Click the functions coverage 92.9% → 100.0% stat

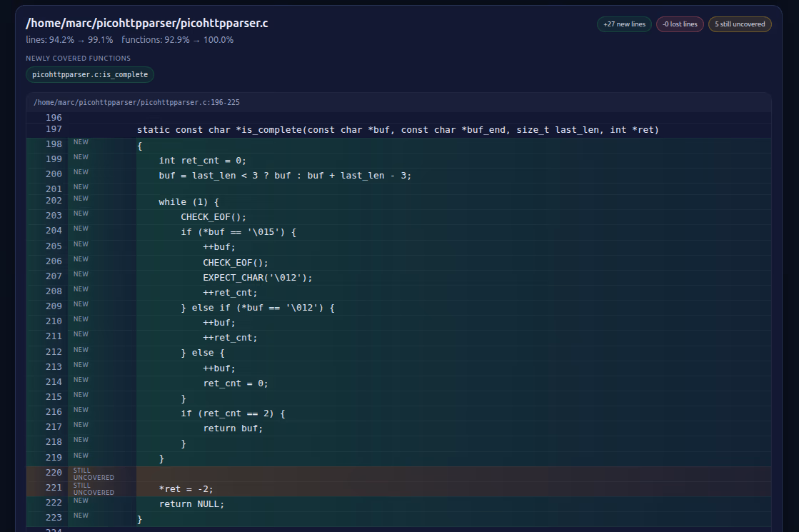coord(177,40)
